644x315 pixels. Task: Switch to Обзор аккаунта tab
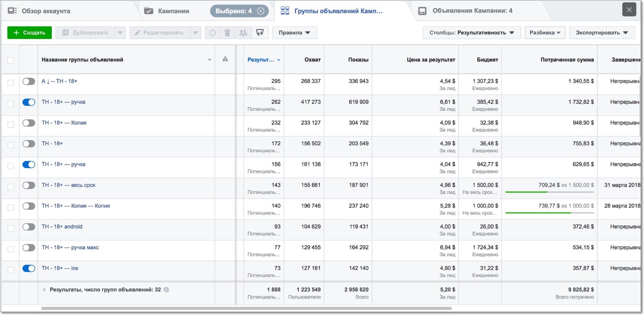coord(46,11)
